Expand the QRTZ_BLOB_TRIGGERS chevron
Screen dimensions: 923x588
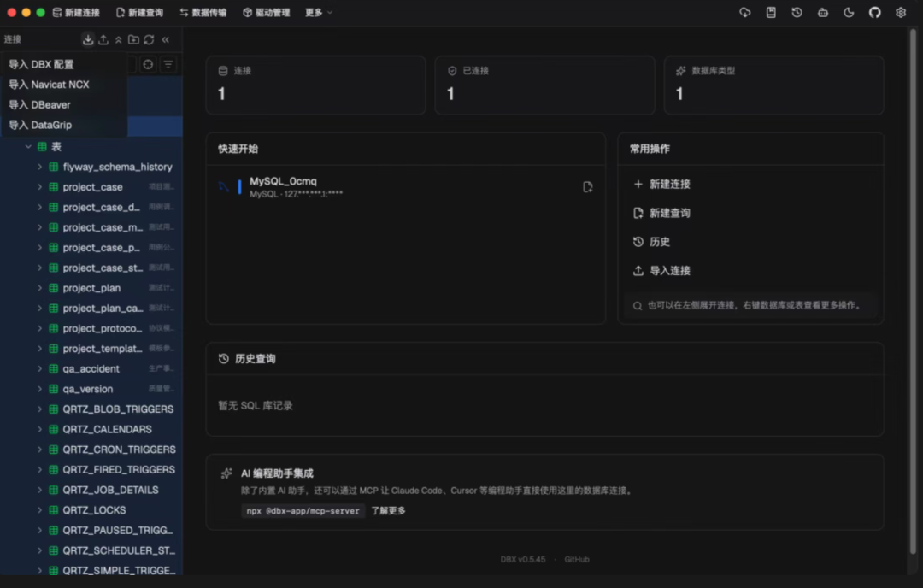(39, 409)
